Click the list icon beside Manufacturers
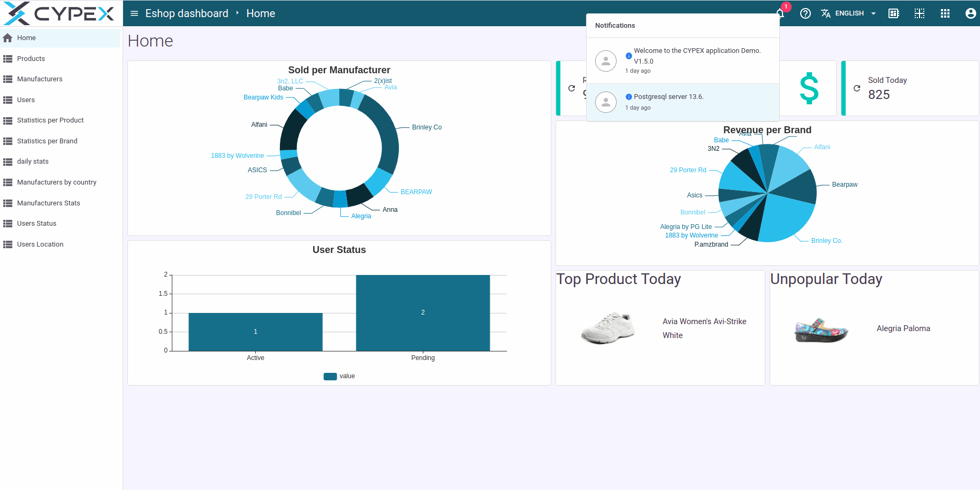The width and height of the screenshot is (980, 490). [x=7, y=79]
